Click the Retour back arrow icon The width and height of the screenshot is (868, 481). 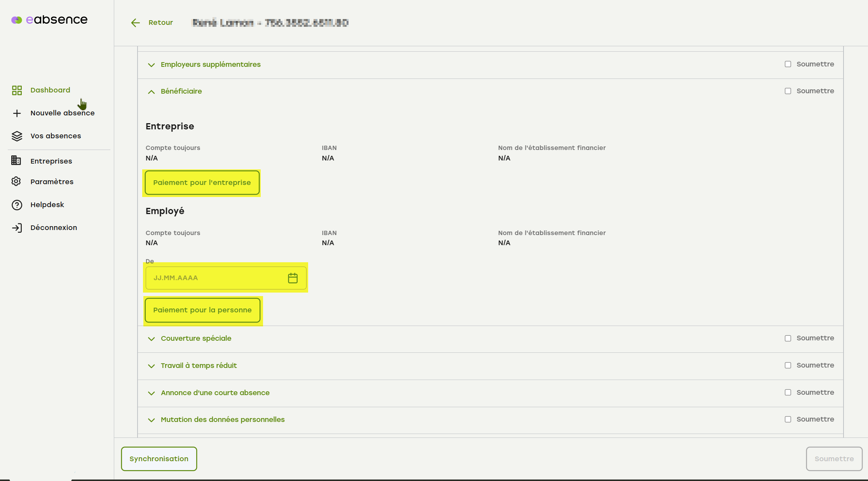135,23
